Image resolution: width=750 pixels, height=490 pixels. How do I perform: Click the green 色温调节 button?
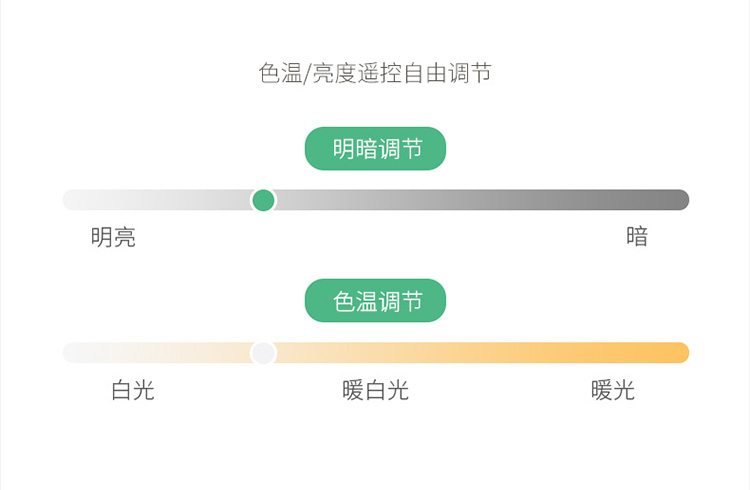(x=375, y=301)
